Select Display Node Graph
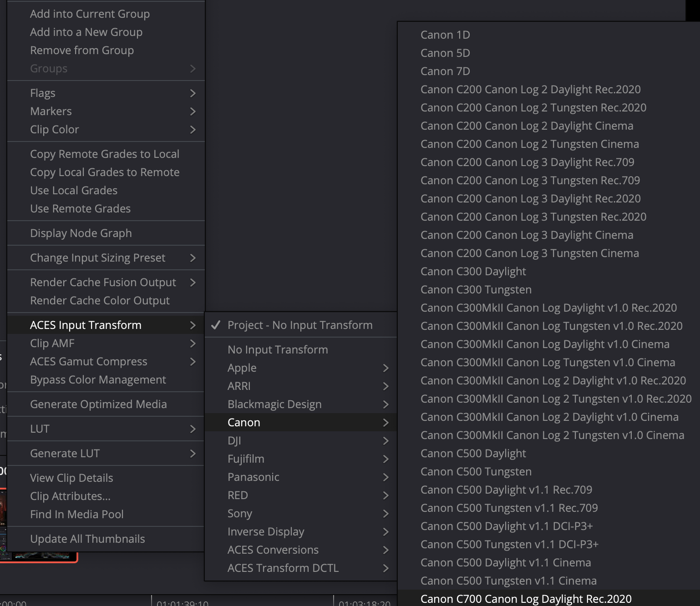Screen dimensions: 700x606 [106, 233]
